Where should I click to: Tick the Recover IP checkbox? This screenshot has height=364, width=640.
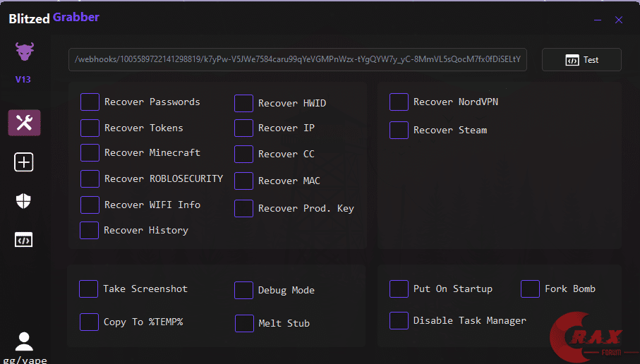click(x=243, y=128)
